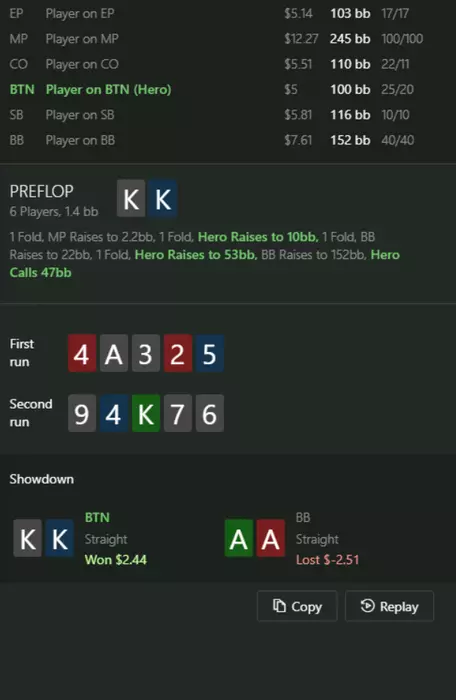Select the gray K hole card in preflop
The image size is (456, 700).
pos(131,199)
